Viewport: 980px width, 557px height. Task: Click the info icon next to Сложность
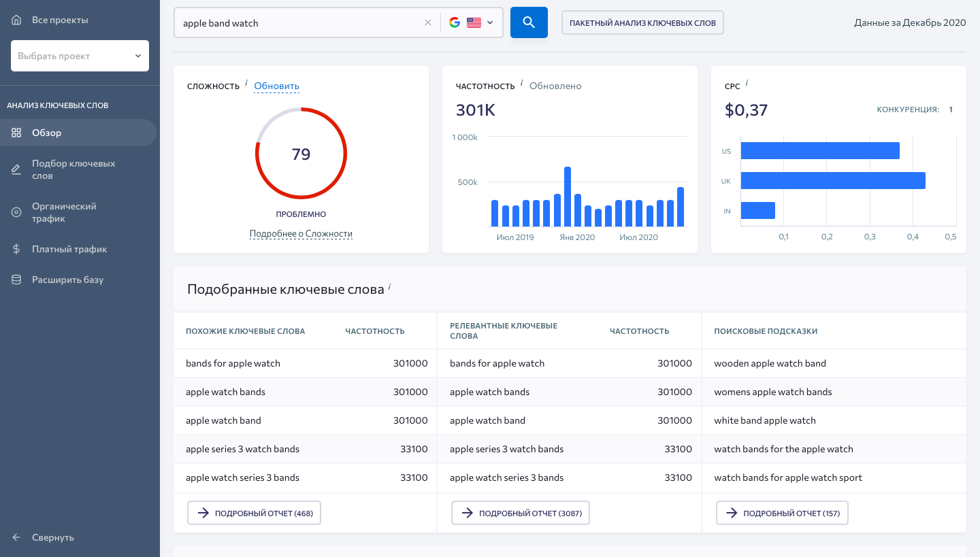point(246,83)
